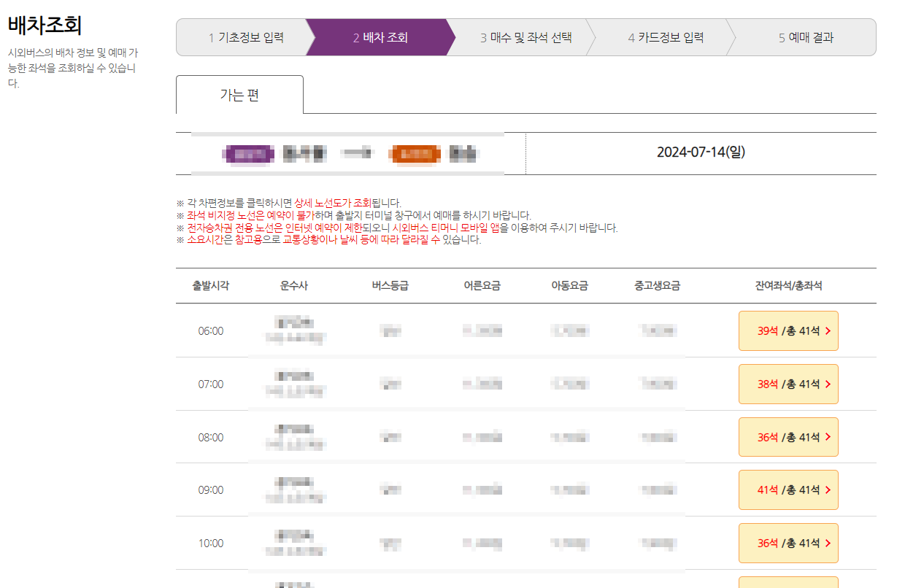
Task: Click the 06:00 departure time
Action: pos(211,331)
